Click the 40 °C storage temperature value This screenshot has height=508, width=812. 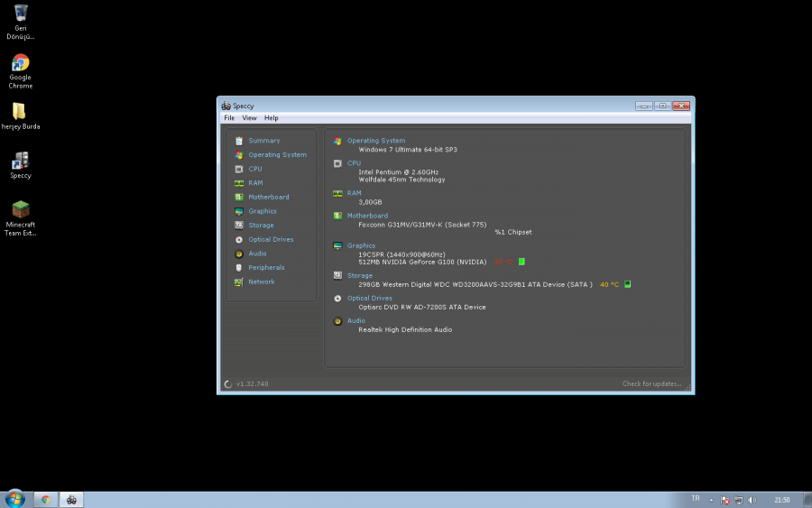(609, 284)
